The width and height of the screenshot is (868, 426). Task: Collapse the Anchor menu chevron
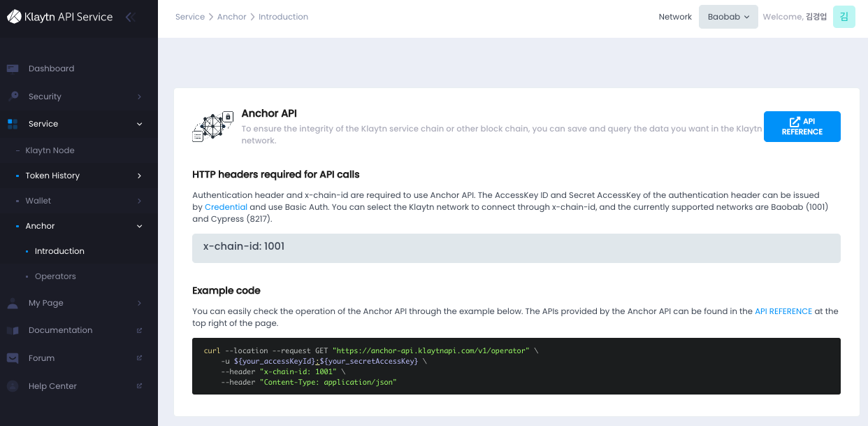click(139, 226)
